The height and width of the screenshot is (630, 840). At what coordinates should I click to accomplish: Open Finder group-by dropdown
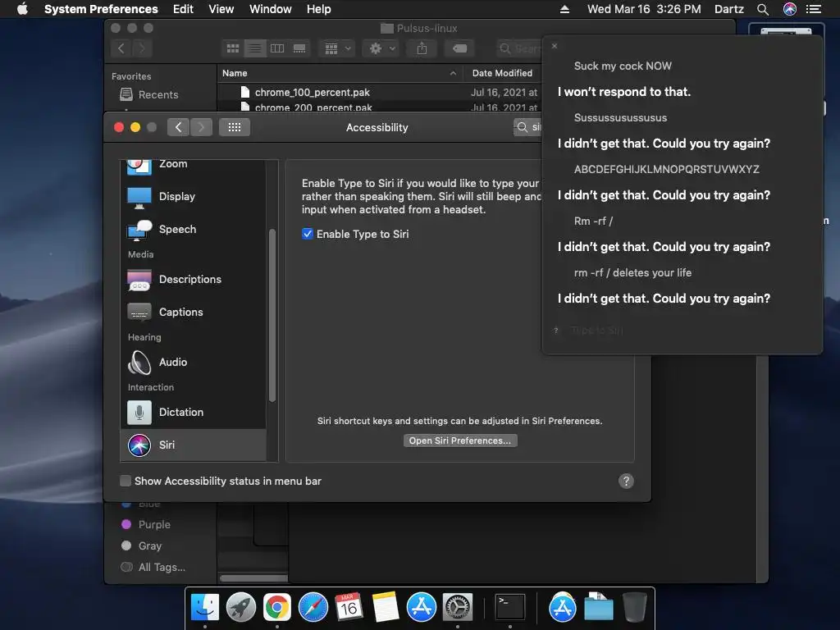pyautogui.click(x=337, y=48)
